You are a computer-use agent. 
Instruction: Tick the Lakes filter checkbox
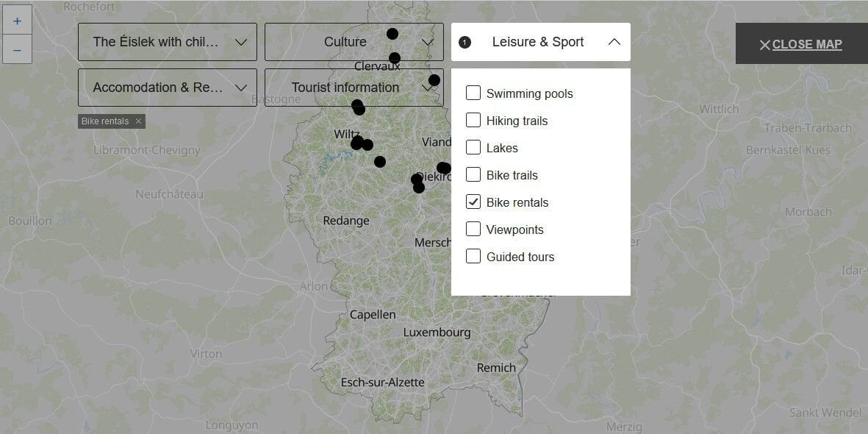473,148
